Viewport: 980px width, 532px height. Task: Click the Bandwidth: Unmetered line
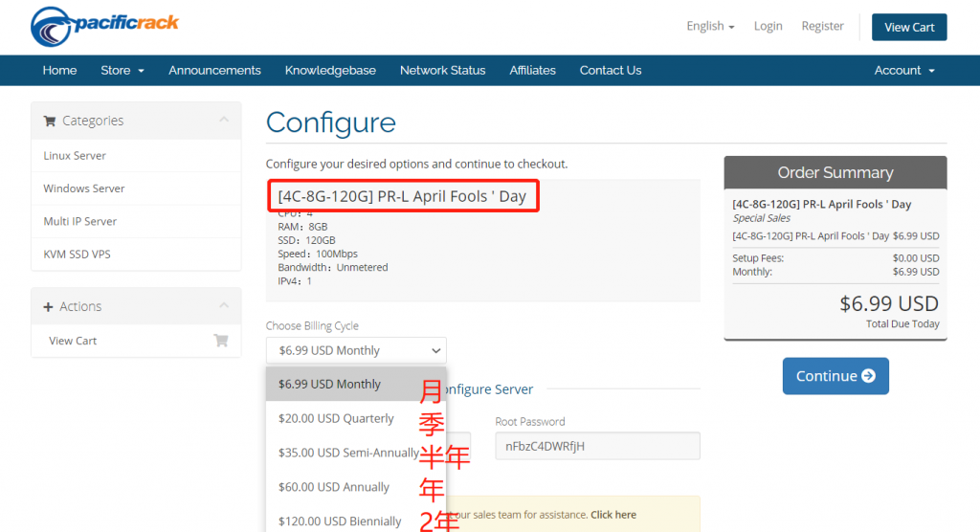(x=332, y=268)
